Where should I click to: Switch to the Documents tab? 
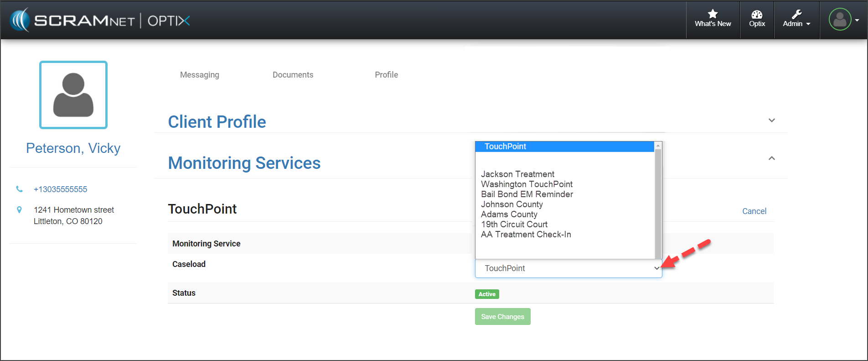click(x=293, y=75)
